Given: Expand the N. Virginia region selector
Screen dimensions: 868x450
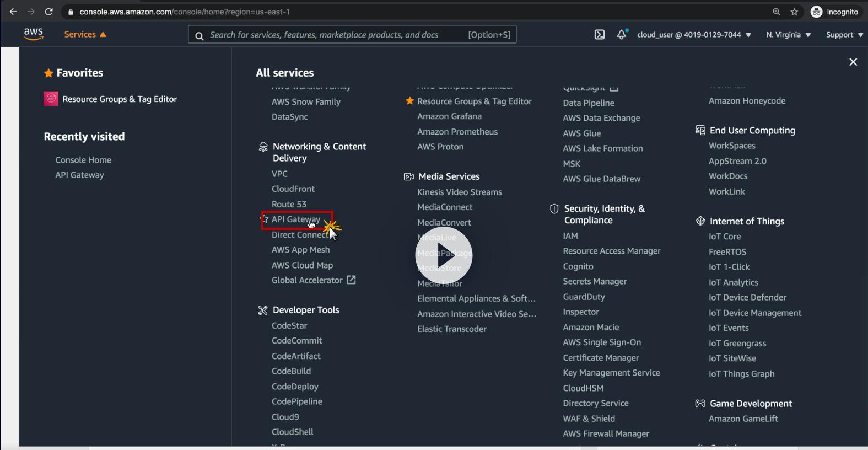Looking at the screenshot, I should (x=788, y=35).
